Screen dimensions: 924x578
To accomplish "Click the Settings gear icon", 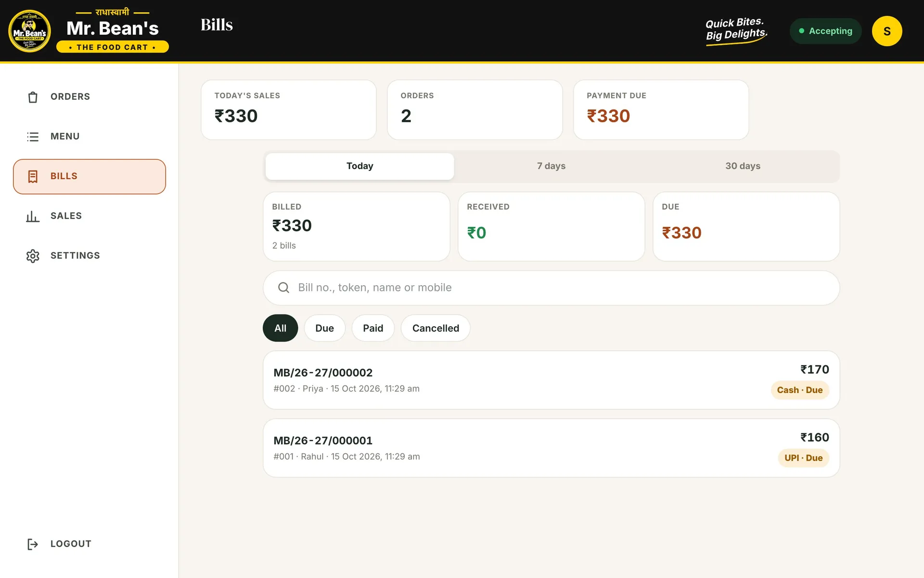I will pos(33,256).
